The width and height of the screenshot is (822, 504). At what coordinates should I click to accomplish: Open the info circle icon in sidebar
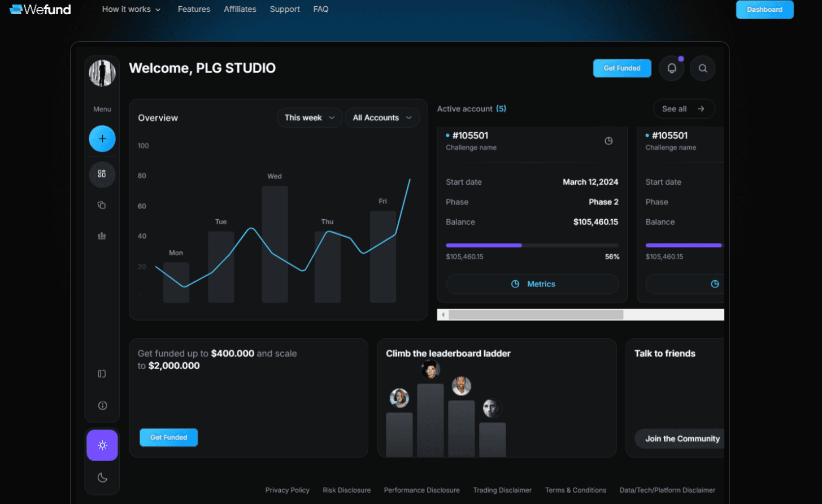pos(102,405)
